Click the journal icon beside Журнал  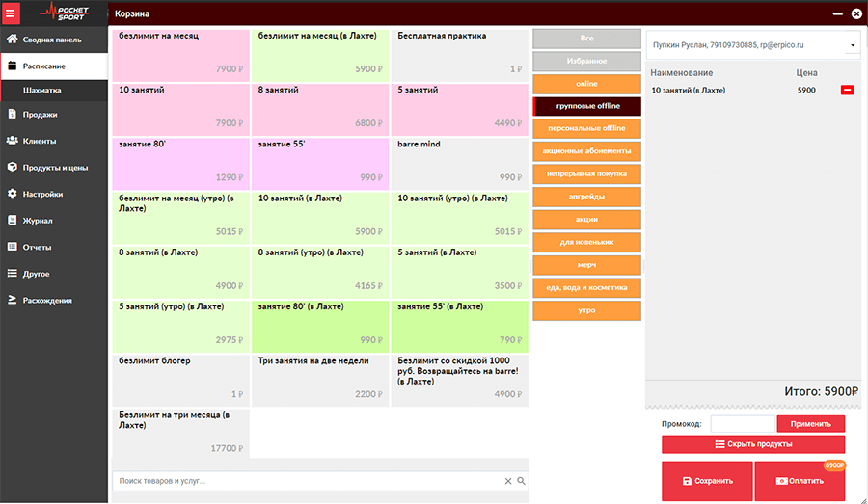point(13,220)
